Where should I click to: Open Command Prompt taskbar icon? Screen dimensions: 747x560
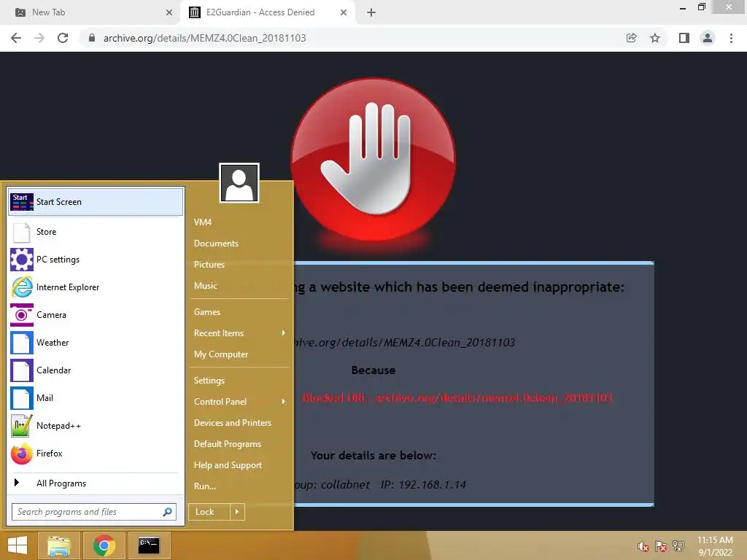[149, 545]
